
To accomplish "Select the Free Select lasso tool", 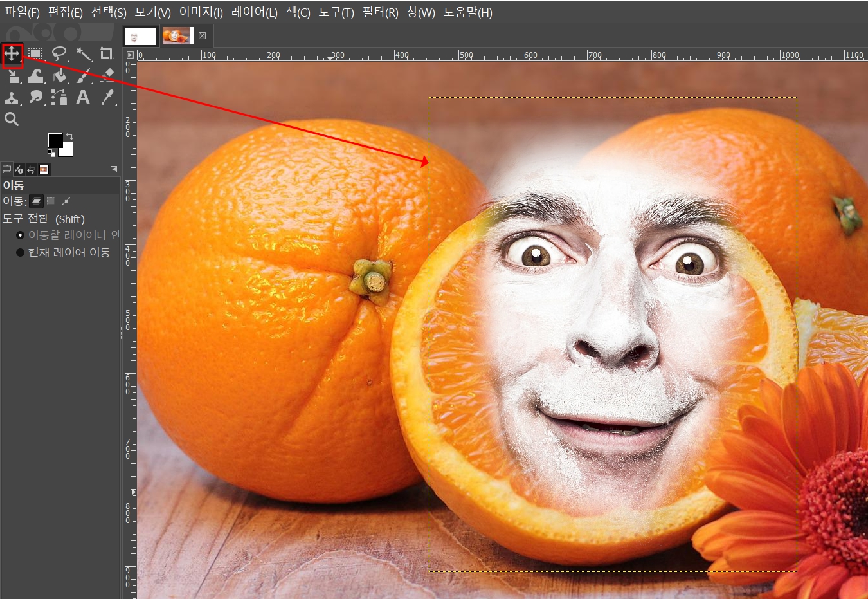I will pyautogui.click(x=59, y=54).
